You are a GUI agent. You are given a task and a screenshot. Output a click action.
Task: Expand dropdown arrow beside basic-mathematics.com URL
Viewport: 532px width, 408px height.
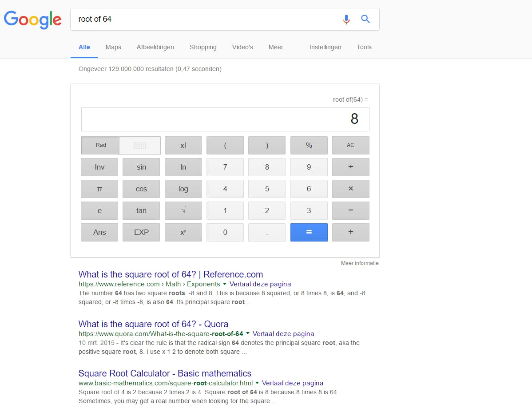click(x=257, y=383)
